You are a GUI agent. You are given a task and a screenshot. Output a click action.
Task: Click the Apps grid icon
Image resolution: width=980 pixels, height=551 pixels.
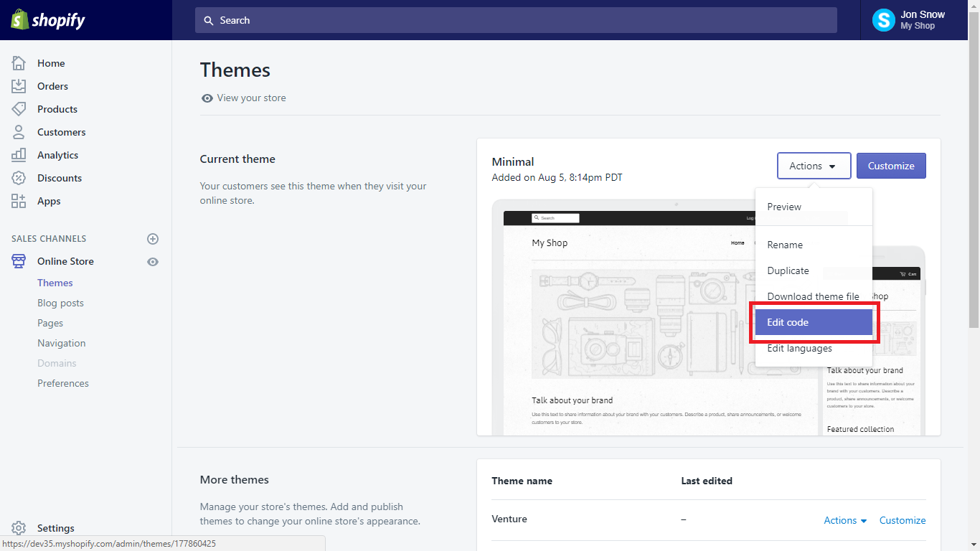coord(19,201)
